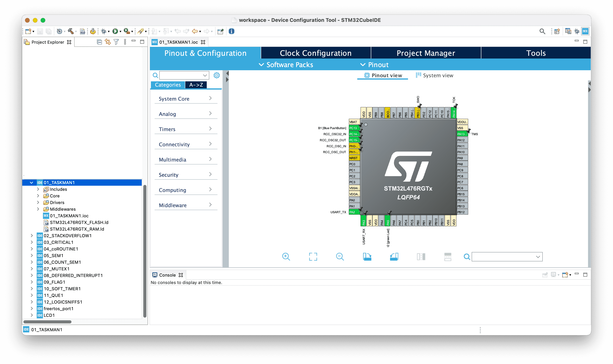Click the Project Explorer horizontal scrollbar

pos(47,321)
